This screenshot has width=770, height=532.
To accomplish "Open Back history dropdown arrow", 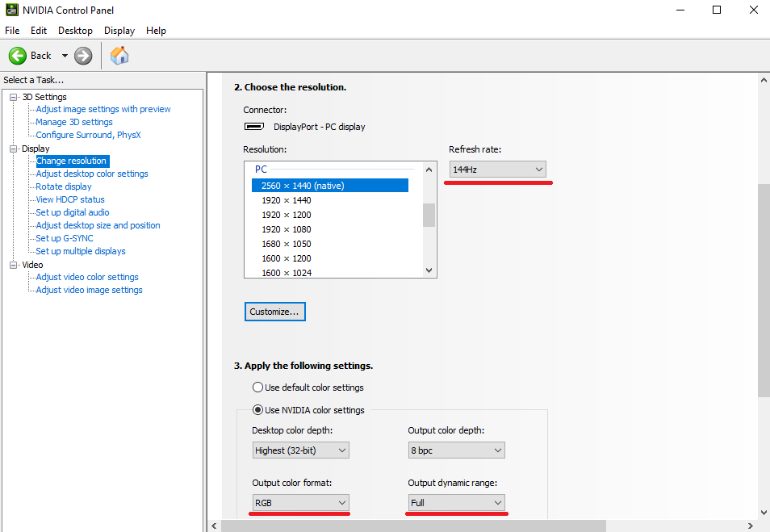I will [x=65, y=56].
